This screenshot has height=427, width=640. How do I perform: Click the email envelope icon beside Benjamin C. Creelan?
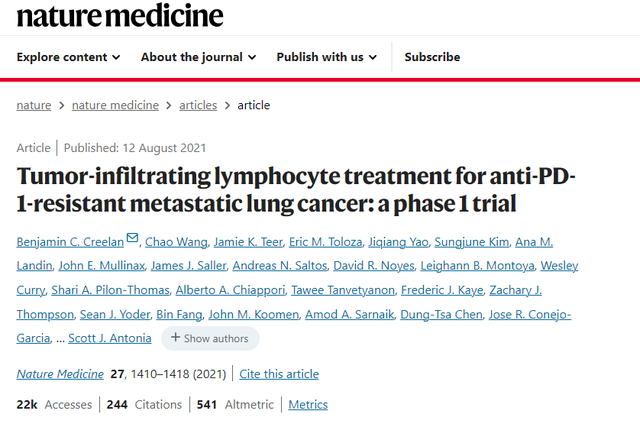click(x=132, y=237)
